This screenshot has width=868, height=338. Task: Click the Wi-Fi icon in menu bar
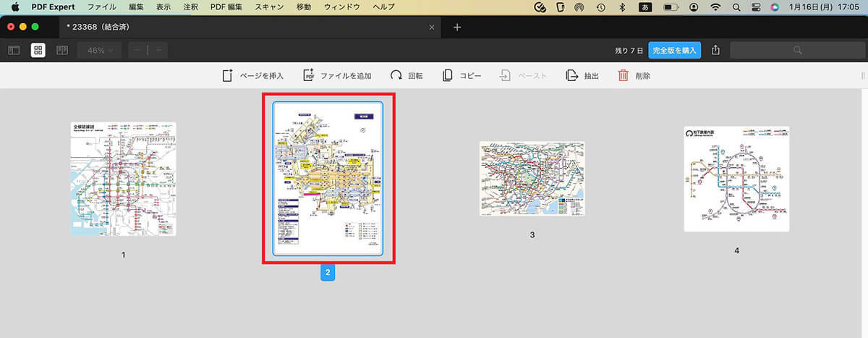tap(716, 7)
